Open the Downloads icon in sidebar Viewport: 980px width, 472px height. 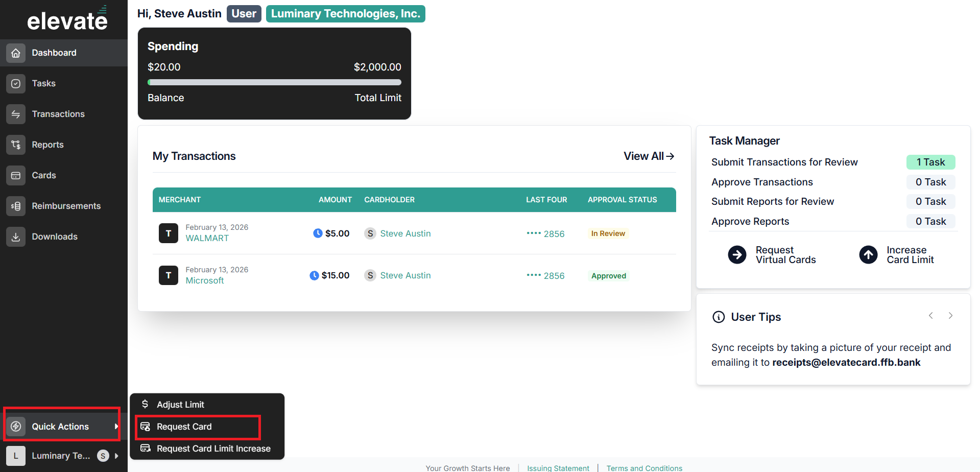click(16, 237)
